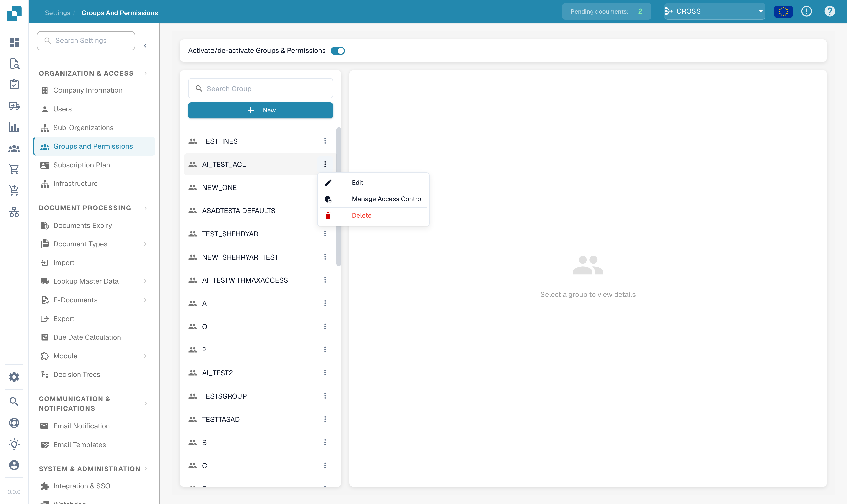Choose Manage Access Control from context menu
This screenshot has width=847, height=504.
[373, 199]
